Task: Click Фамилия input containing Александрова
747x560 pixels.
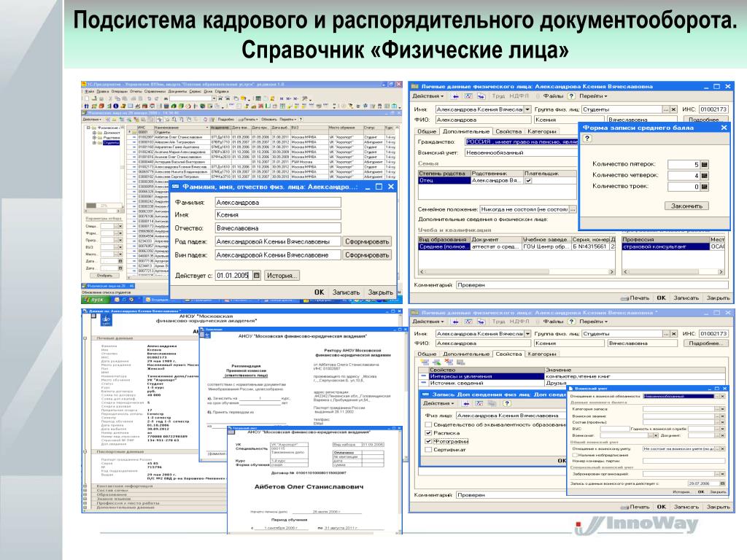Action: 278,203
